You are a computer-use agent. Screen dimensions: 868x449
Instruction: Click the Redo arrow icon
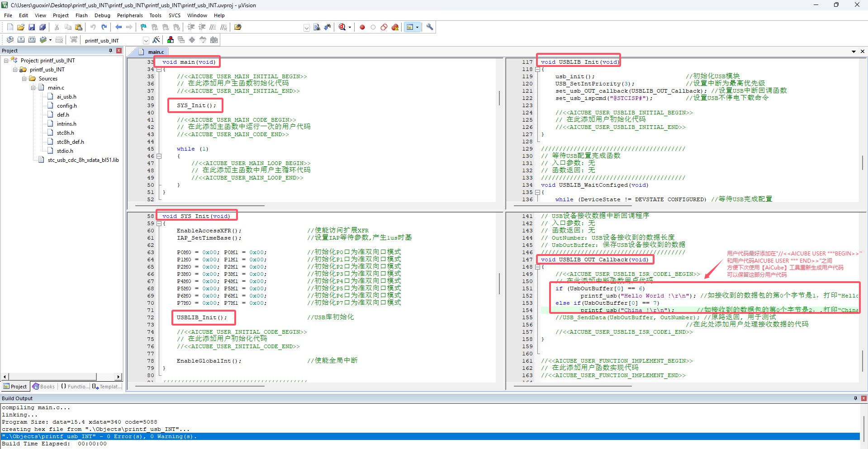pyautogui.click(x=104, y=27)
